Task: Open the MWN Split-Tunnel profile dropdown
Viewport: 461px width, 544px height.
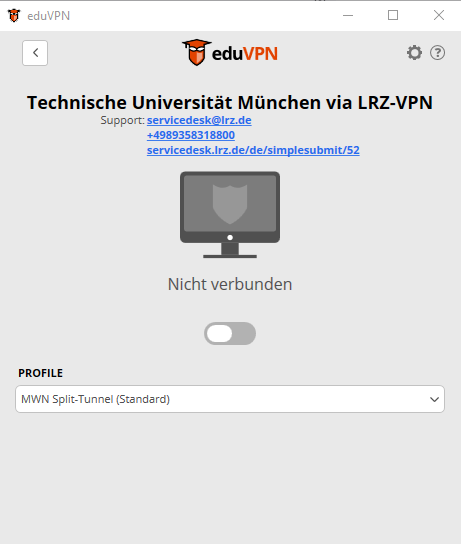Action: (230, 399)
